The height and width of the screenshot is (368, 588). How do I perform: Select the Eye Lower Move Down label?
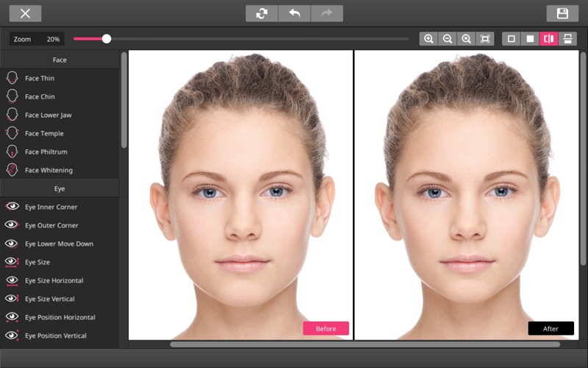pos(59,244)
